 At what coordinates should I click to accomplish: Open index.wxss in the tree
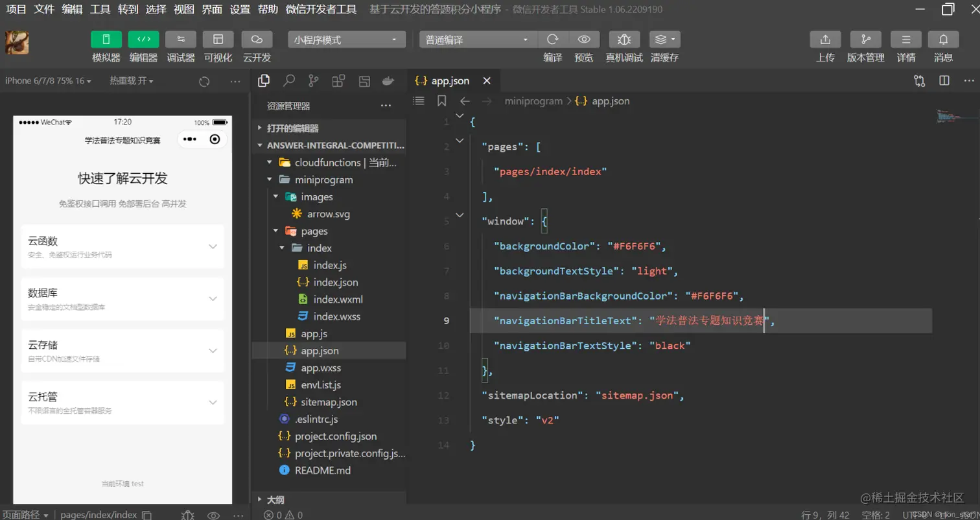(x=329, y=316)
